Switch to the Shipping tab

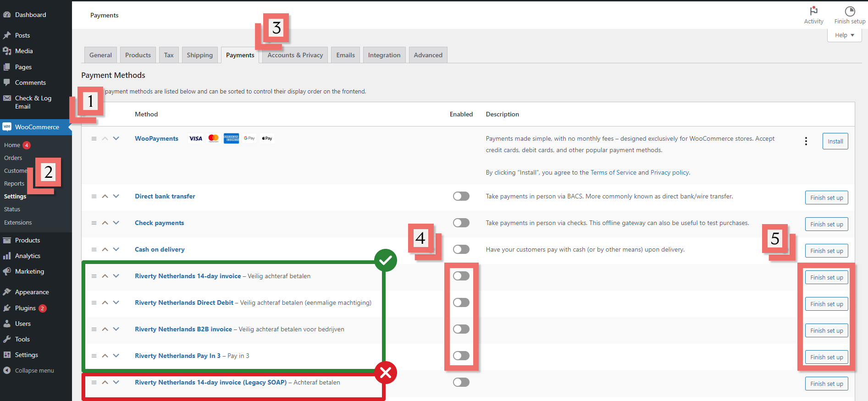pos(199,55)
